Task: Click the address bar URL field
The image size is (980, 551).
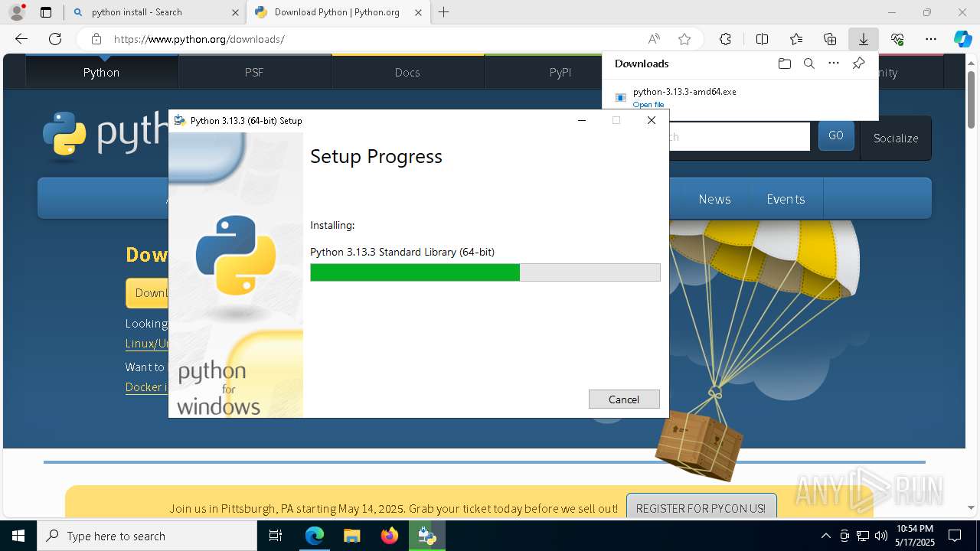Action: point(367,39)
